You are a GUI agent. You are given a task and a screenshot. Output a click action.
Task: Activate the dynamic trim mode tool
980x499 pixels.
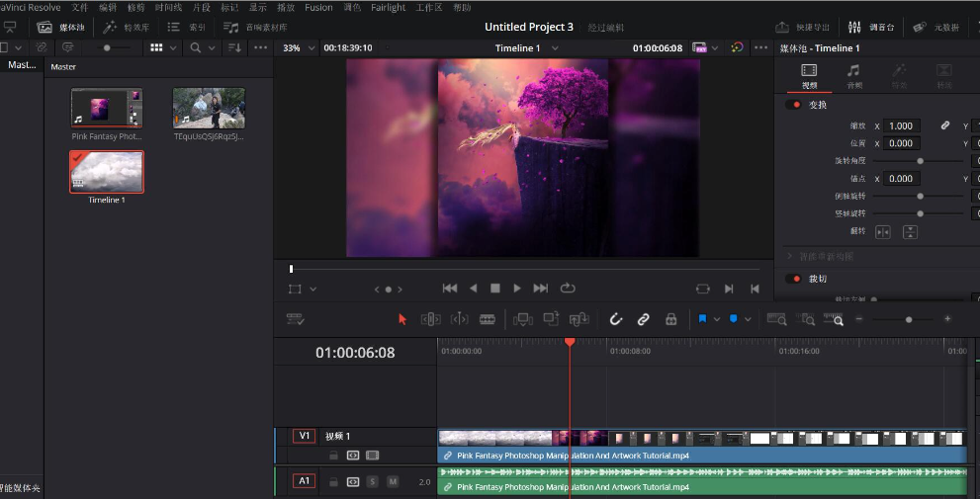[460, 319]
